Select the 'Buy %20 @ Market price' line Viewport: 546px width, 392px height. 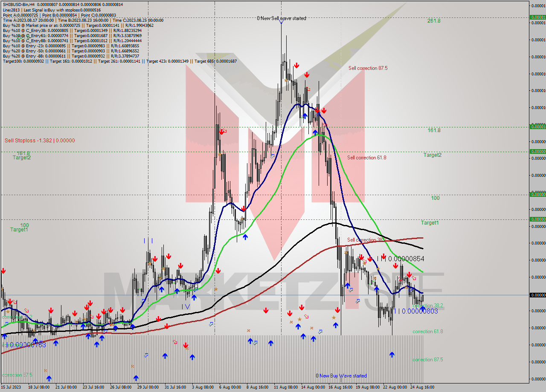click(78, 25)
